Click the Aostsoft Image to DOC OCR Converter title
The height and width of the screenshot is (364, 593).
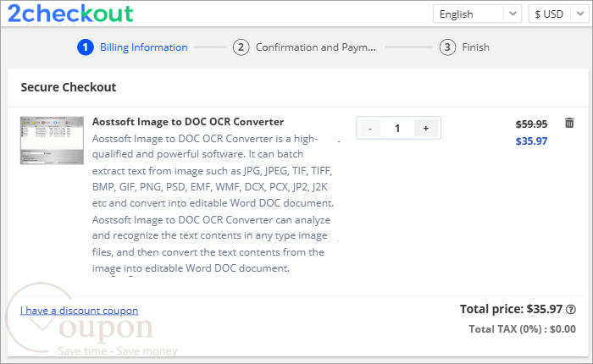point(188,122)
